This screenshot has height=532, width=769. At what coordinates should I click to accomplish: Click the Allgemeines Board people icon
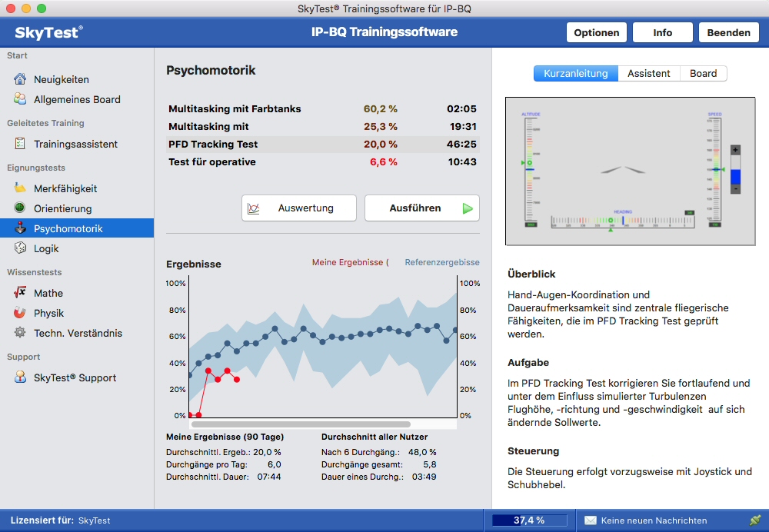[20, 99]
